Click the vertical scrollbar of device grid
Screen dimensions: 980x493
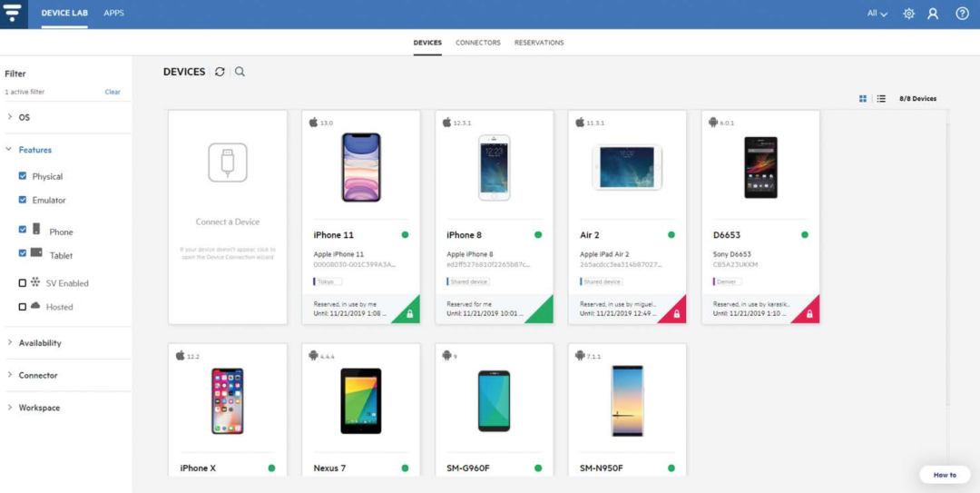(x=947, y=262)
